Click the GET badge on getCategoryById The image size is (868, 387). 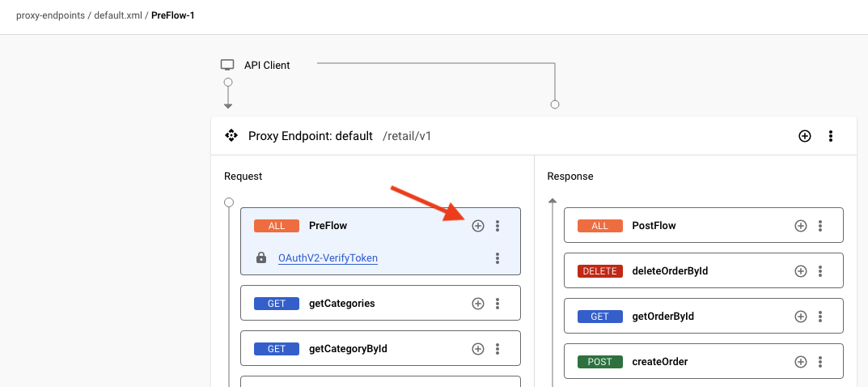pos(276,349)
